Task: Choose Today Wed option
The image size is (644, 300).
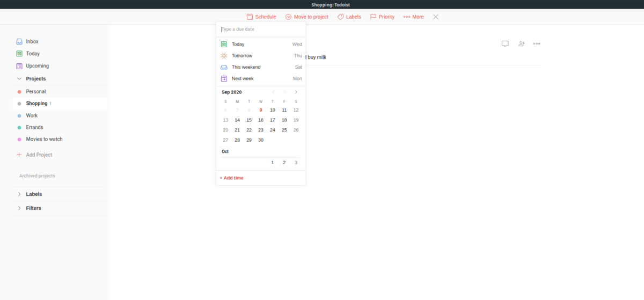Action: [261, 44]
